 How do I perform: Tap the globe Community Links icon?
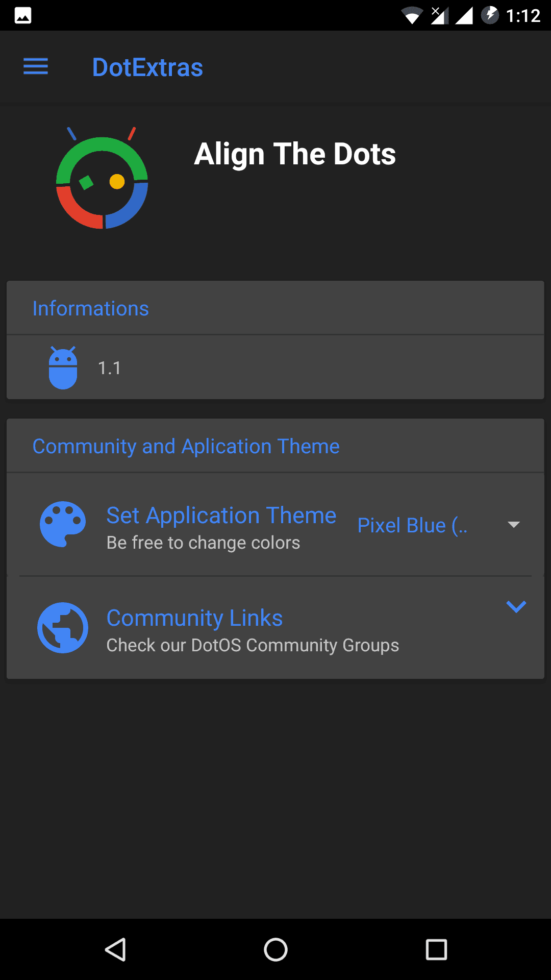point(63,628)
